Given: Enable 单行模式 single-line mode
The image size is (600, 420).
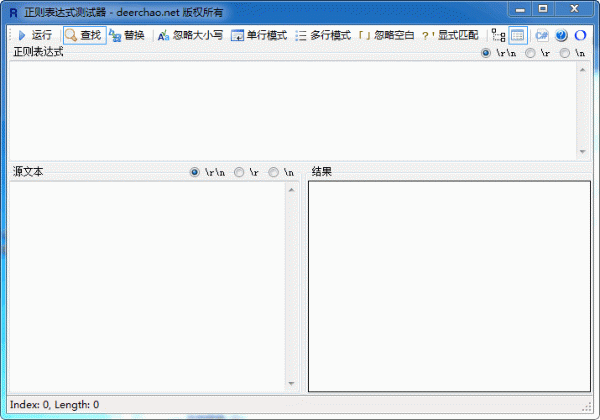Looking at the screenshot, I should click(259, 35).
